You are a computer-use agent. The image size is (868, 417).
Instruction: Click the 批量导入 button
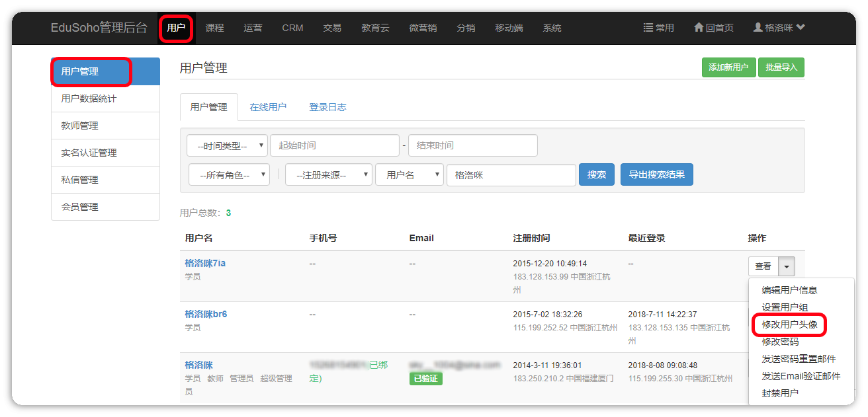[781, 67]
